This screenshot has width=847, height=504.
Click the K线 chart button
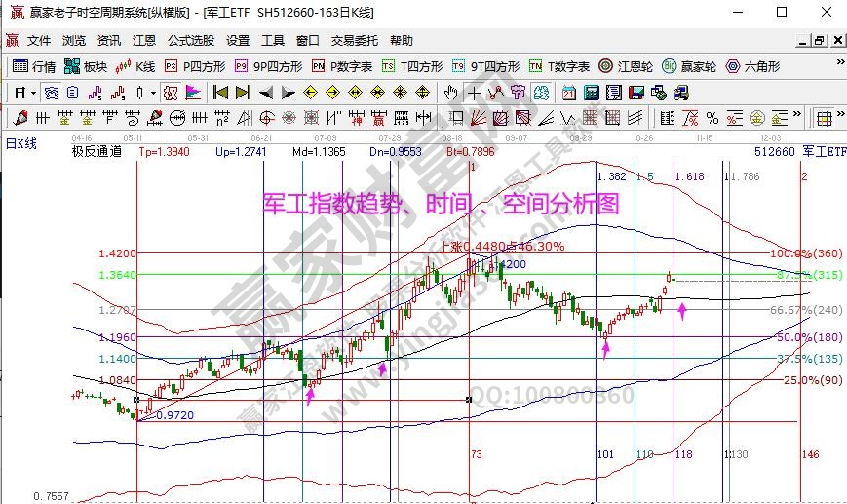(x=135, y=66)
